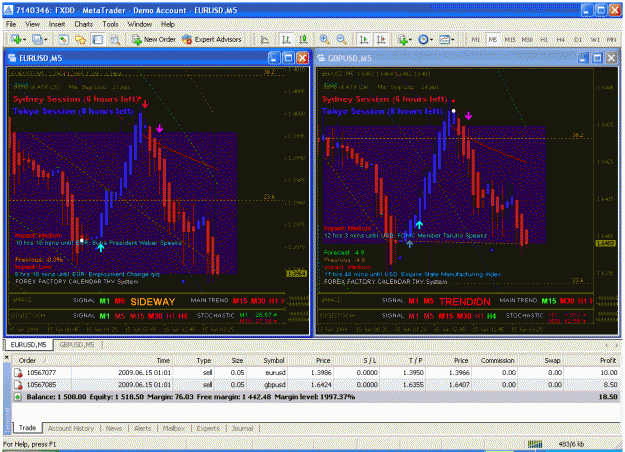625x452 pixels.
Task: Select the W1 timeframe
Action: [x=595, y=40]
